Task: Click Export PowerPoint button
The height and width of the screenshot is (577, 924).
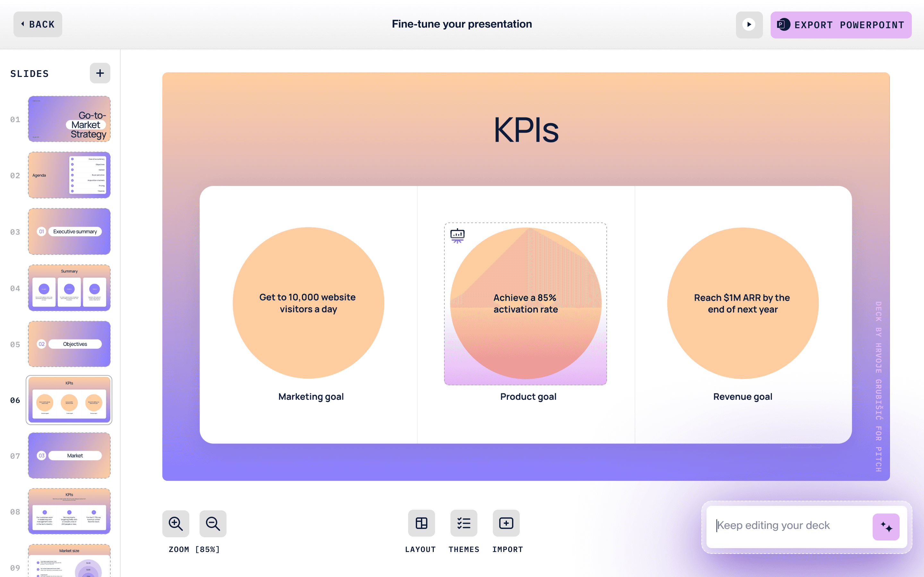Action: tap(841, 25)
